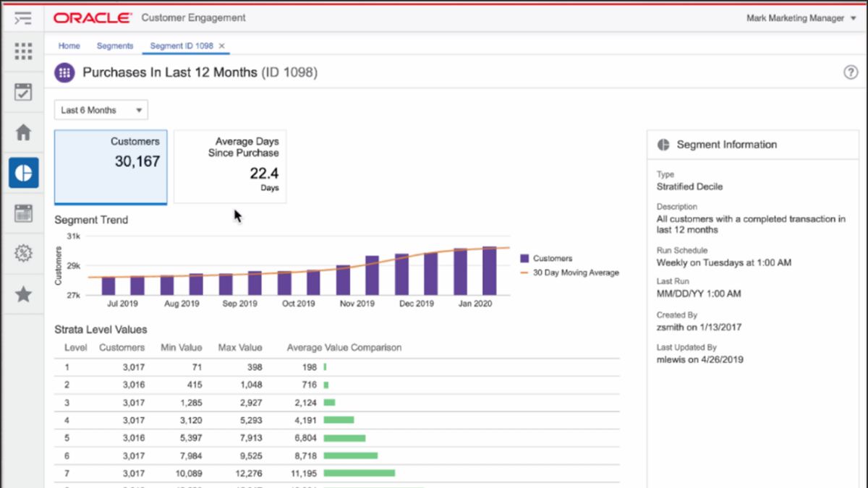Click the level 7 green value bar

(359, 473)
